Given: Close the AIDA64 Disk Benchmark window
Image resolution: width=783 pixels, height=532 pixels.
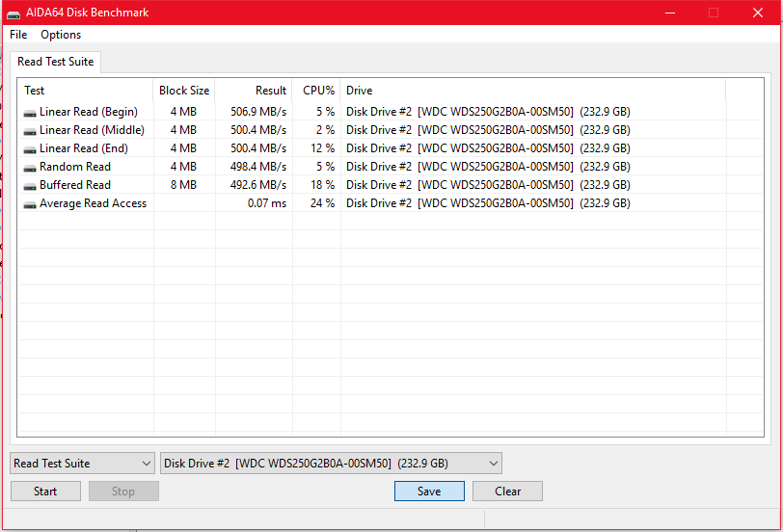Looking at the screenshot, I should tap(758, 13).
